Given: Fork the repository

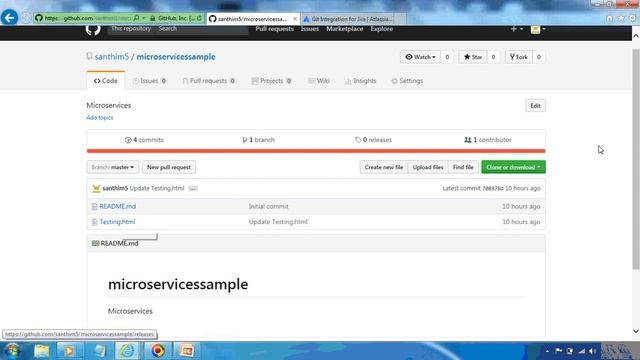Looking at the screenshot, I should [x=518, y=57].
